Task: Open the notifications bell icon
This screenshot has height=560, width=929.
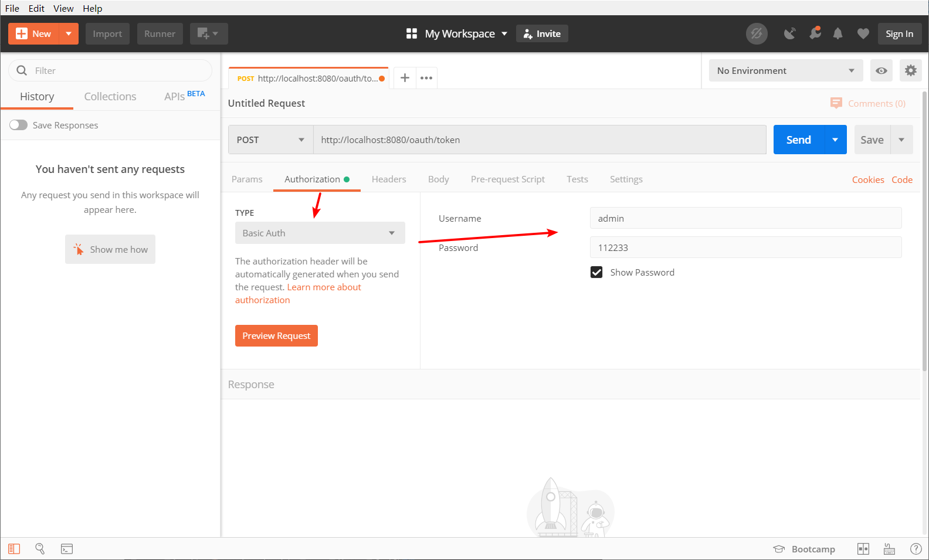Action: (x=838, y=34)
